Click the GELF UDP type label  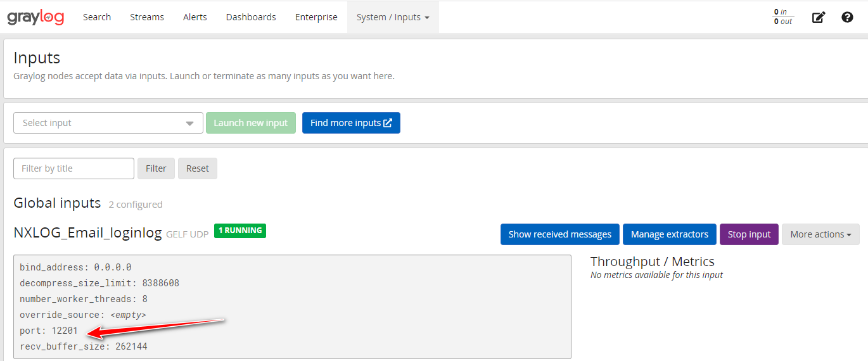tap(187, 234)
